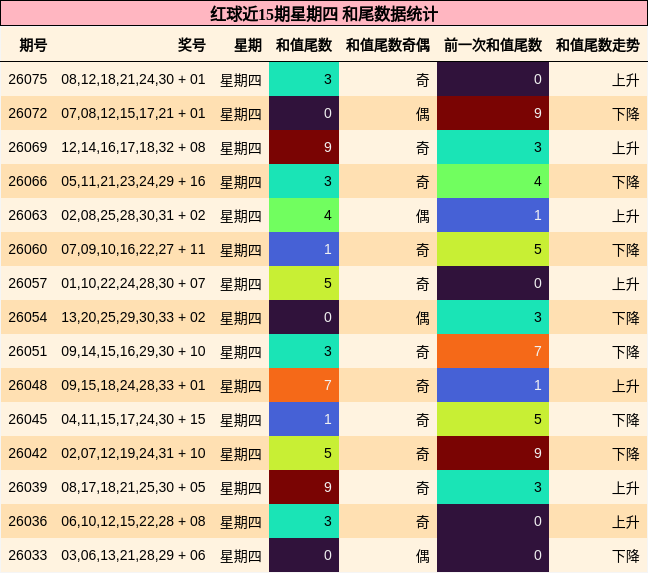
Task: Click draw numbers 08,17,18,21,25,30 + 05
Action: pyautogui.click(x=133, y=487)
